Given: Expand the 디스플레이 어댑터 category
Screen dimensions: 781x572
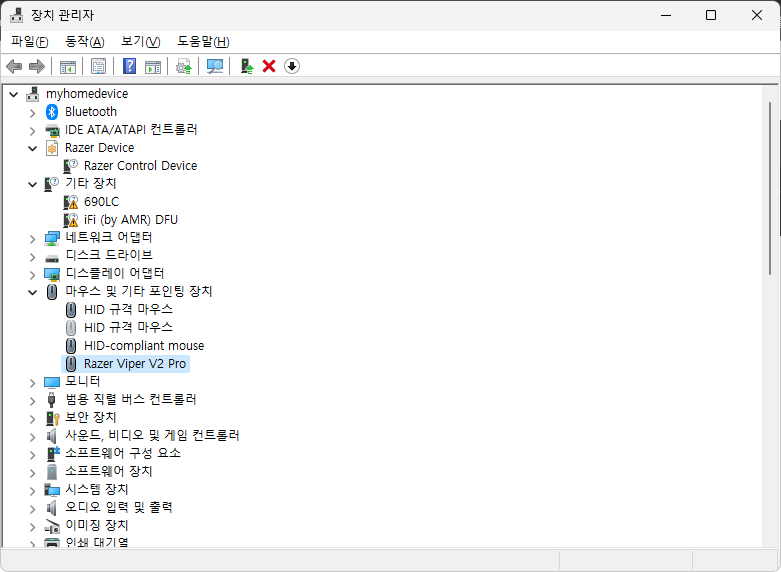Looking at the screenshot, I should pyautogui.click(x=33, y=275).
